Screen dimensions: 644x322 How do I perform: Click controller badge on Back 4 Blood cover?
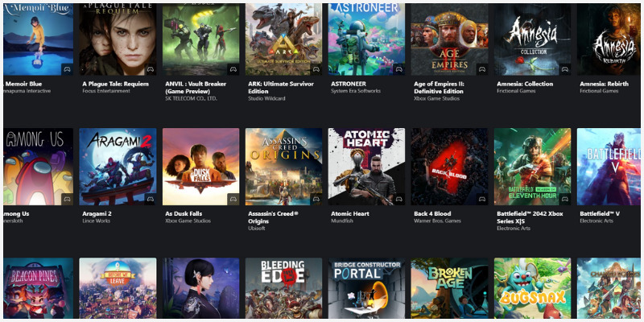pyautogui.click(x=482, y=199)
